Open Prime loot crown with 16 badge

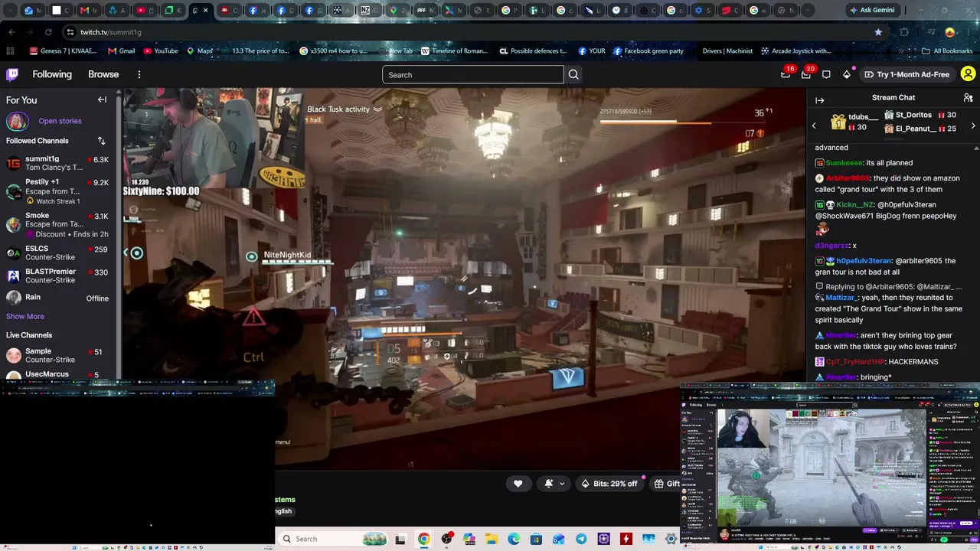tap(786, 74)
